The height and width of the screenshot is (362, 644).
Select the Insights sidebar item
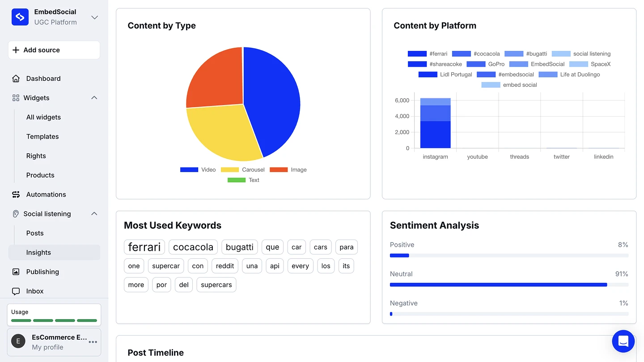(x=54, y=253)
